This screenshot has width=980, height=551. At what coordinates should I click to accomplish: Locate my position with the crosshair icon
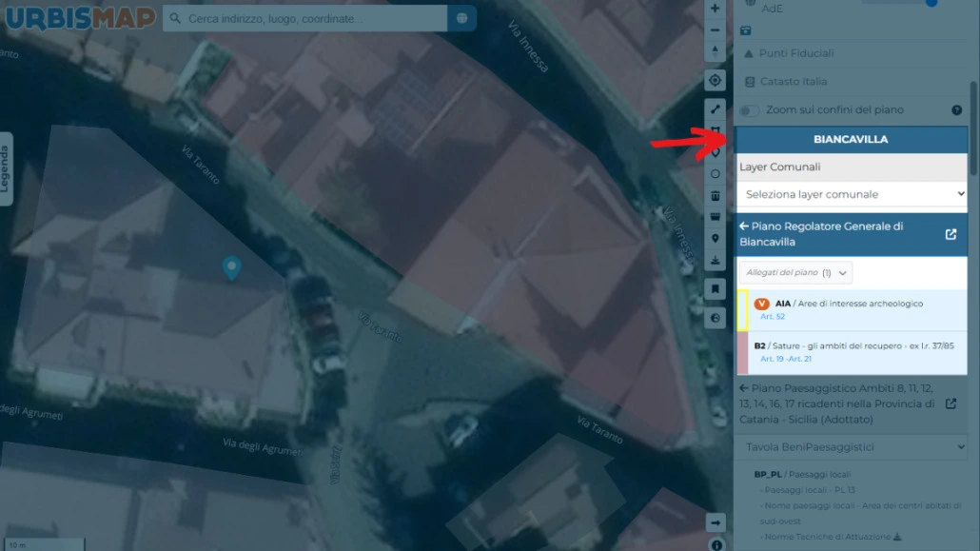[x=715, y=80]
